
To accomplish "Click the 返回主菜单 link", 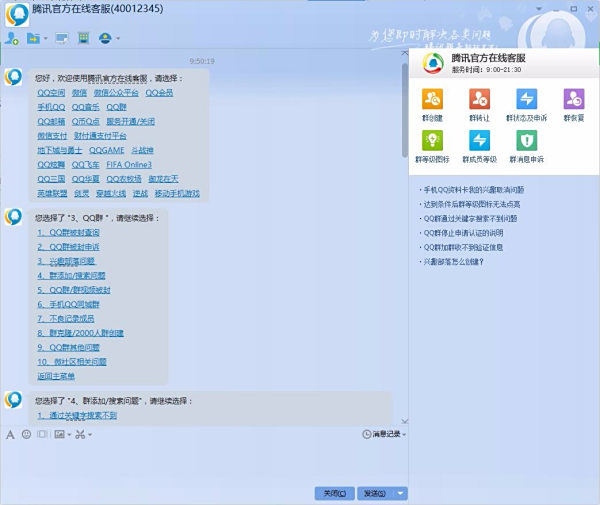I will (56, 376).
